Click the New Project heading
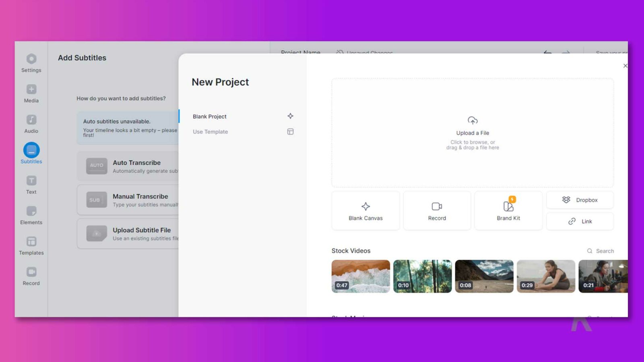The width and height of the screenshot is (644, 362). coord(220,82)
